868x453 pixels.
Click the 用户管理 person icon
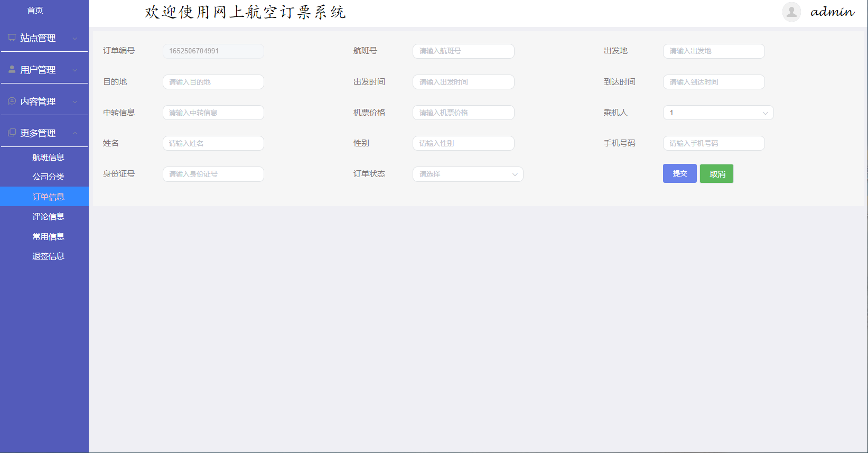tap(12, 69)
